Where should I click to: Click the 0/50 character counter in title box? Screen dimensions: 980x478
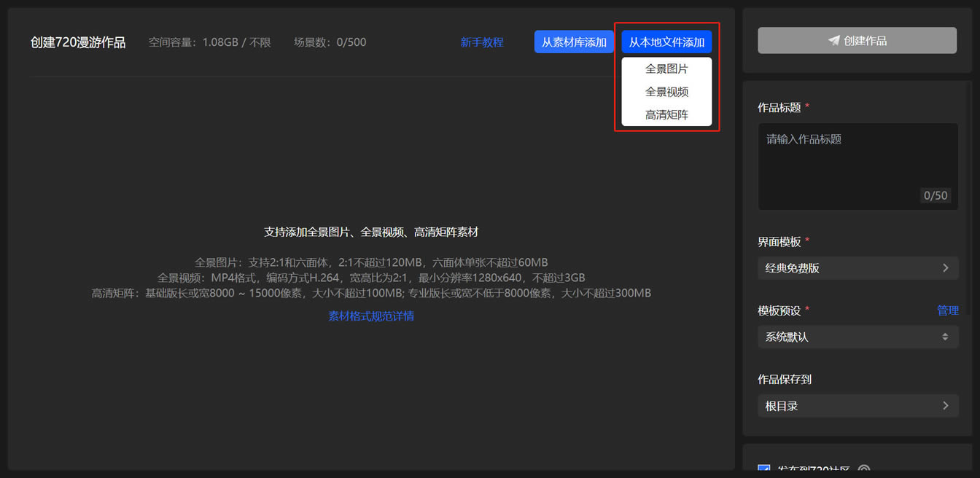coord(936,195)
